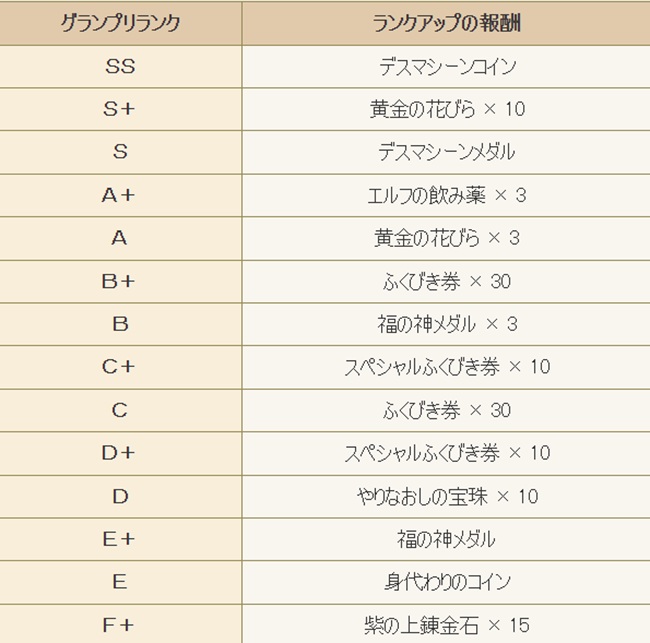Viewport: 650px width, 643px height.
Task: Select the E+ rank cell
Action: coord(120,539)
